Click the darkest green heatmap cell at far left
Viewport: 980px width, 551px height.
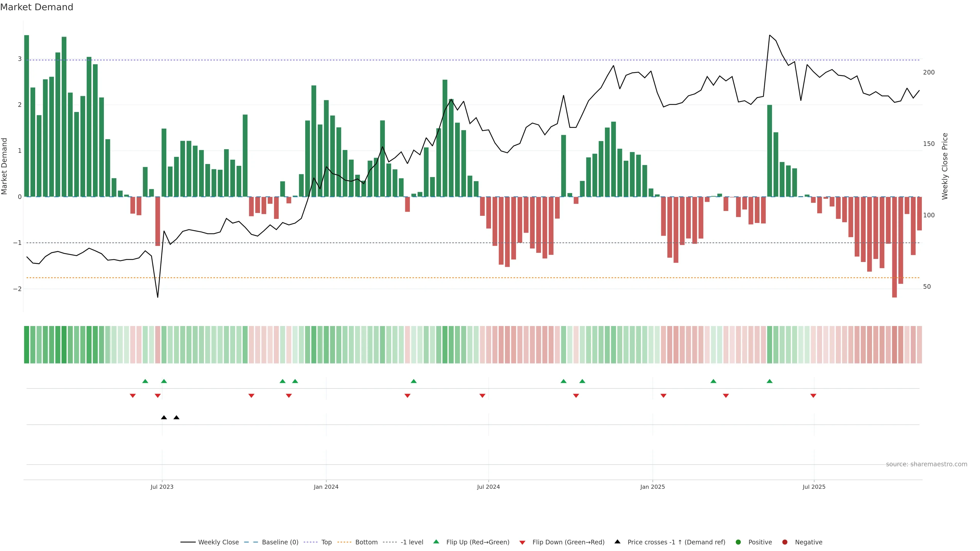pyautogui.click(x=27, y=345)
